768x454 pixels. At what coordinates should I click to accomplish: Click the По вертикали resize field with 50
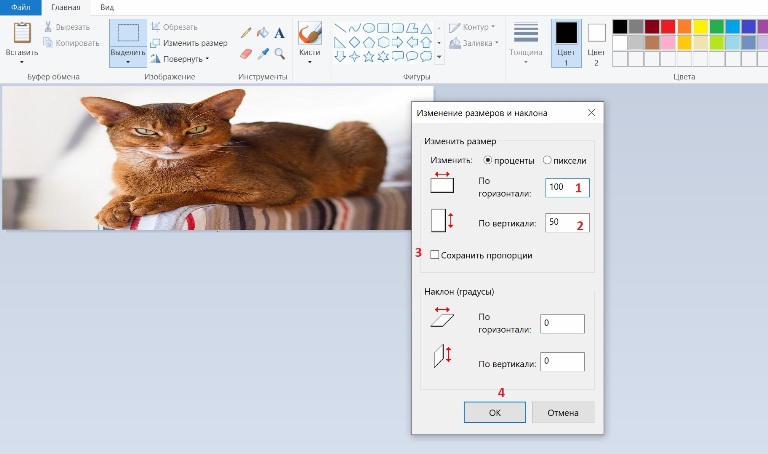point(566,222)
